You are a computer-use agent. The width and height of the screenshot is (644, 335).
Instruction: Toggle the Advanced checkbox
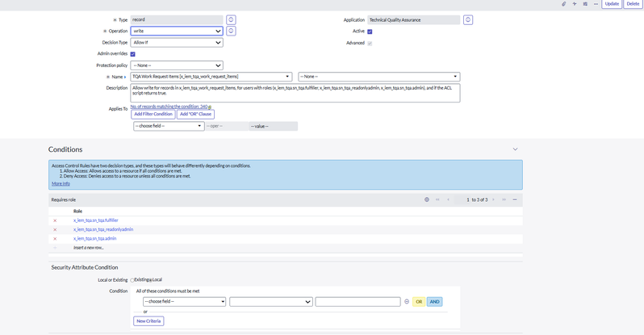coord(370,43)
